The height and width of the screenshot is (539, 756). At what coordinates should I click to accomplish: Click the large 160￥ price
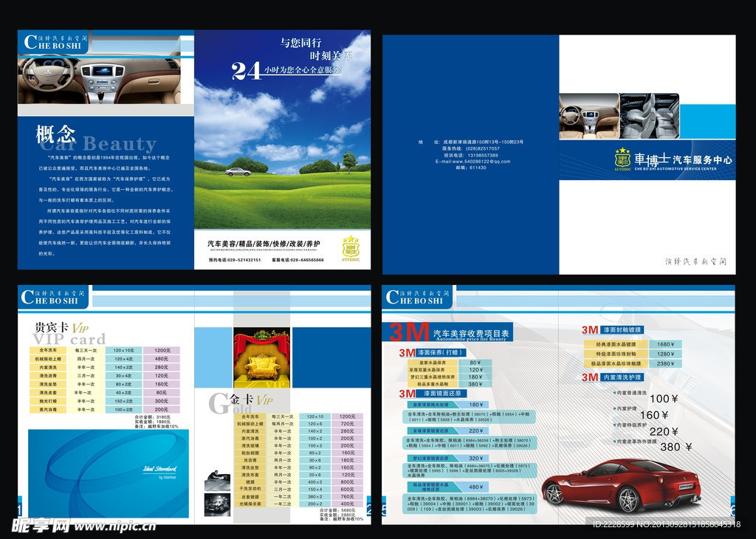tap(654, 415)
